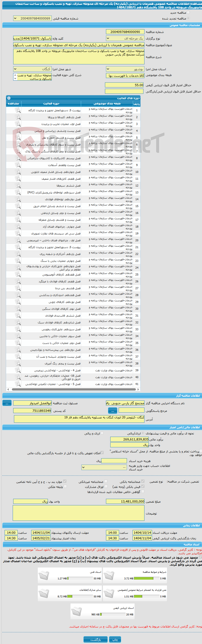The height and width of the screenshot is (644, 202).
Task: Open view icon for row 2 فصل یازدهم کلیدها و پریزها
Action: pyautogui.click(x=17, y=117)
